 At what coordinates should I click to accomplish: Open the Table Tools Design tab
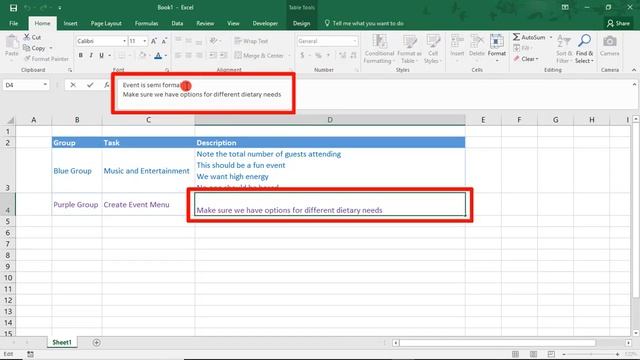[301, 23]
